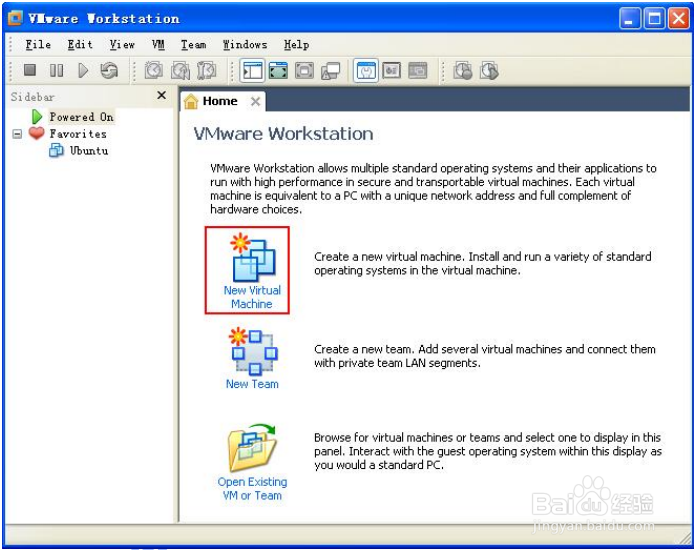This screenshot has height=550, width=694.
Task: Close the Home tab
Action: coord(255,101)
